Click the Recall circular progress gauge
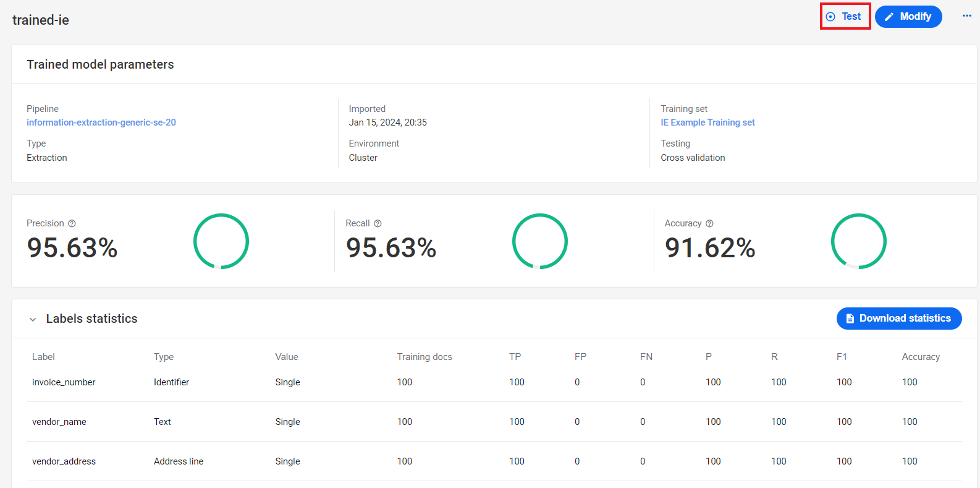This screenshot has width=980, height=488. (540, 241)
